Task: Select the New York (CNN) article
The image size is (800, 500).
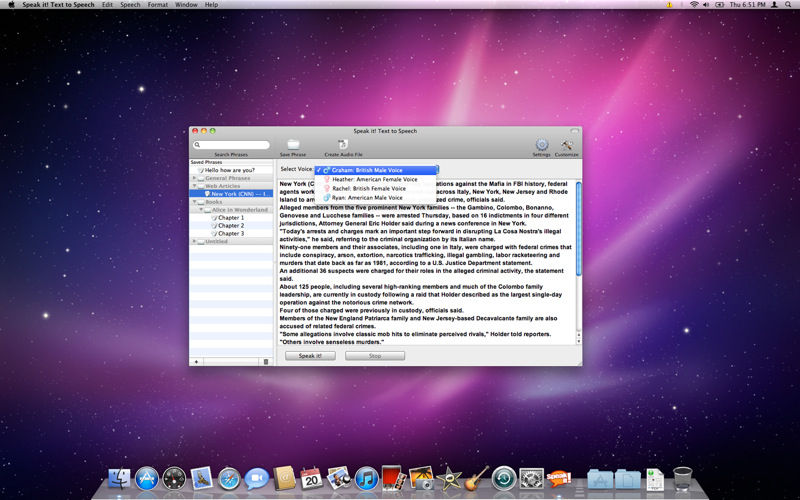Action: [231, 194]
